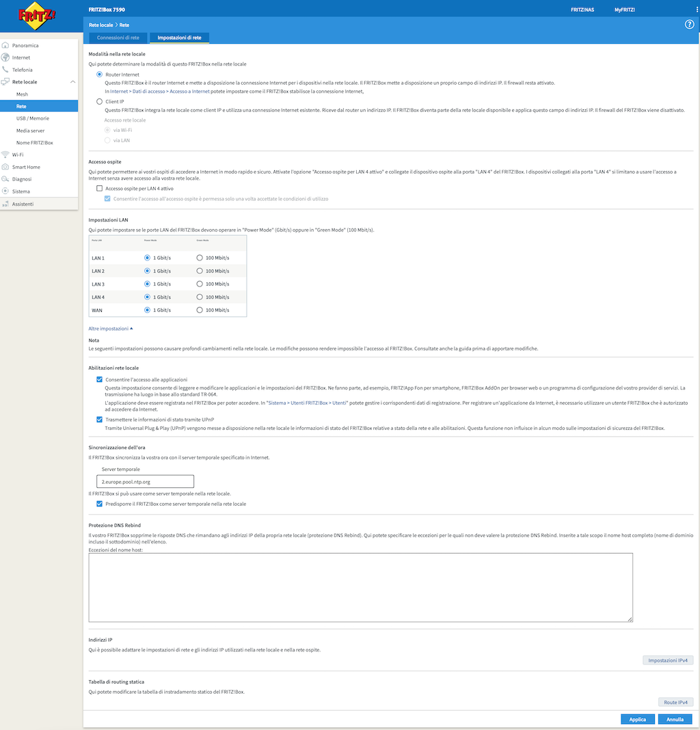Click the Panoramica home icon
This screenshot has width=700, height=730.
[x=5, y=46]
